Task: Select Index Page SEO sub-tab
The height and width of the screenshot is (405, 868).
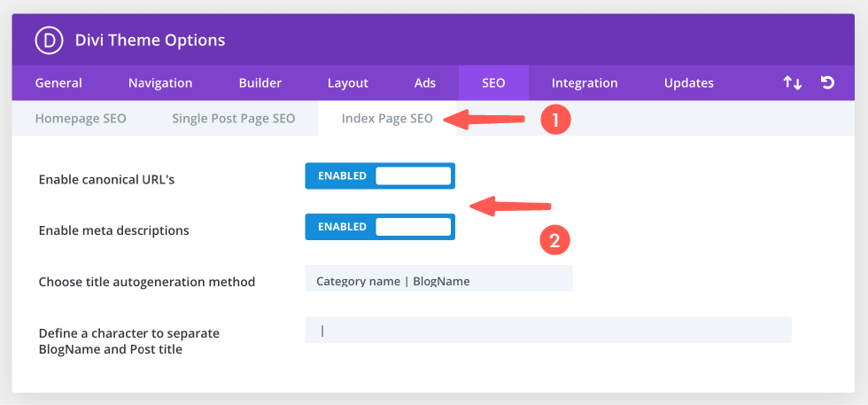Action: [x=387, y=119]
